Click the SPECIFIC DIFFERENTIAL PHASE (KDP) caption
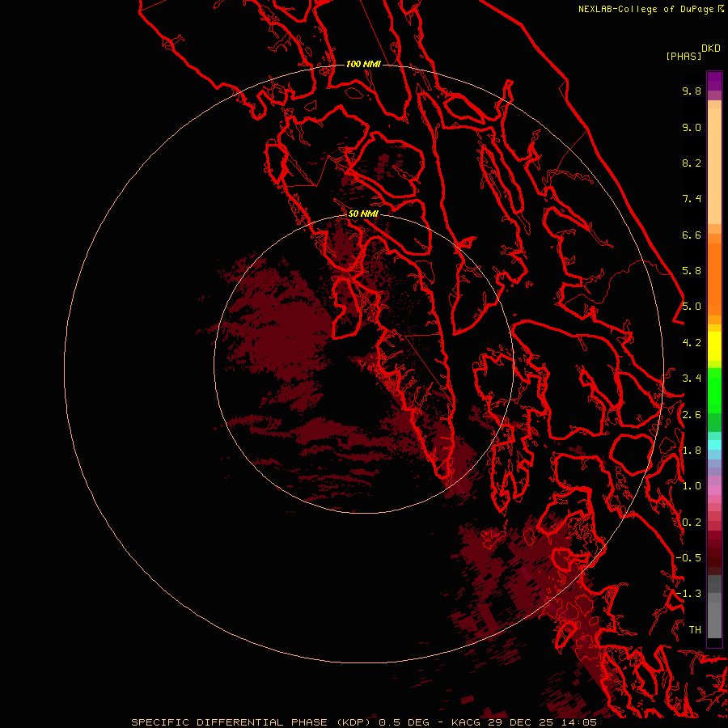 (x=250, y=722)
